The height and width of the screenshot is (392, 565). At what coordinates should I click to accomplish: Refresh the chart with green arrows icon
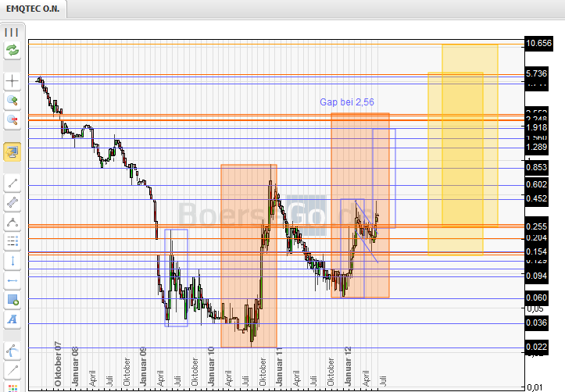point(13,50)
